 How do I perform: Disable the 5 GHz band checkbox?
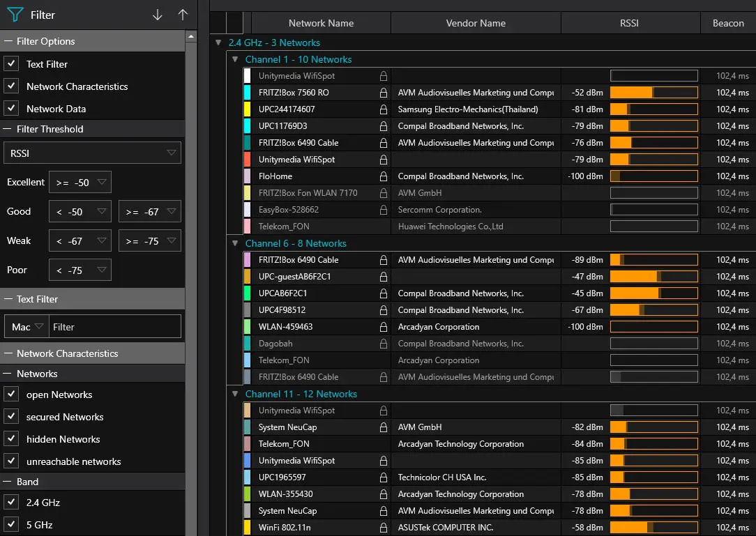point(11,524)
